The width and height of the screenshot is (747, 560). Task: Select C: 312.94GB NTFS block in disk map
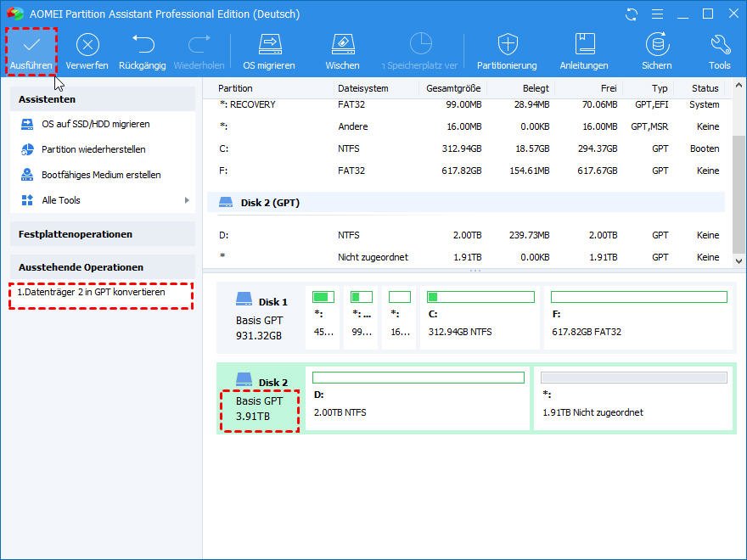480,317
